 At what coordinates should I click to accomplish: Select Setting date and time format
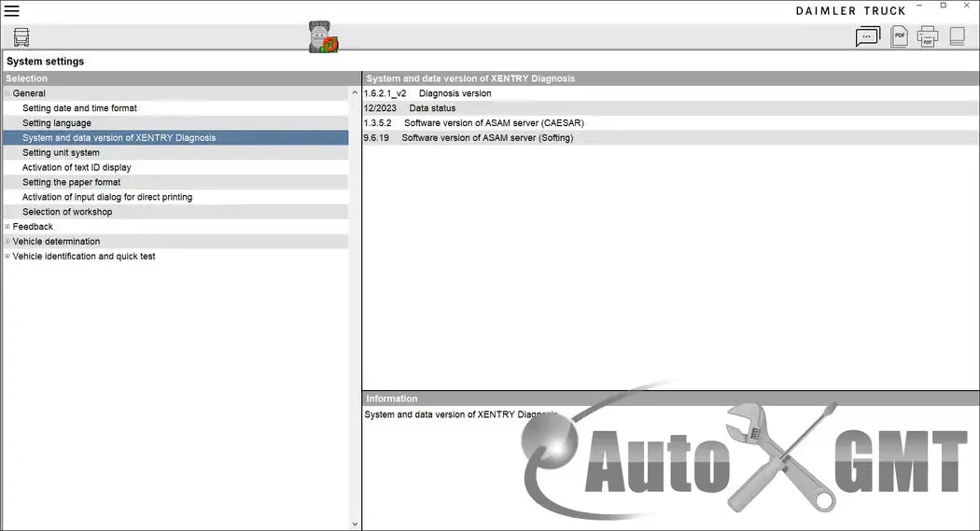coord(79,108)
